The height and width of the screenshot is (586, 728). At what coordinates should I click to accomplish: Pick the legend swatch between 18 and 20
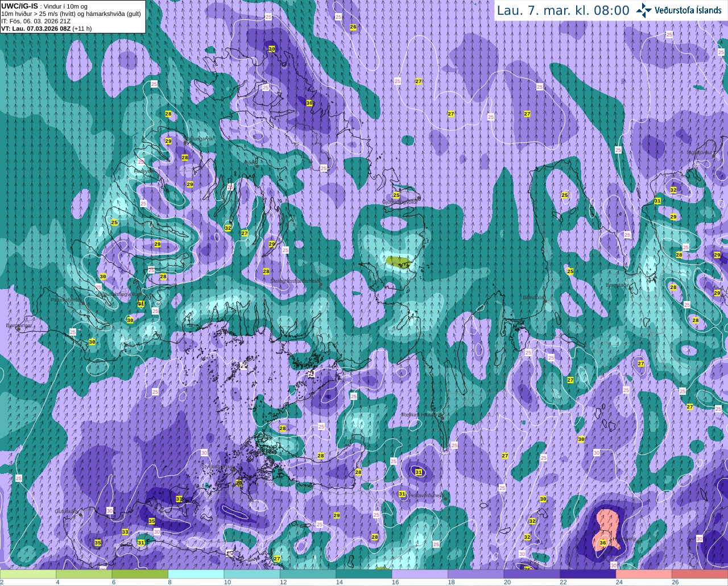476,574
